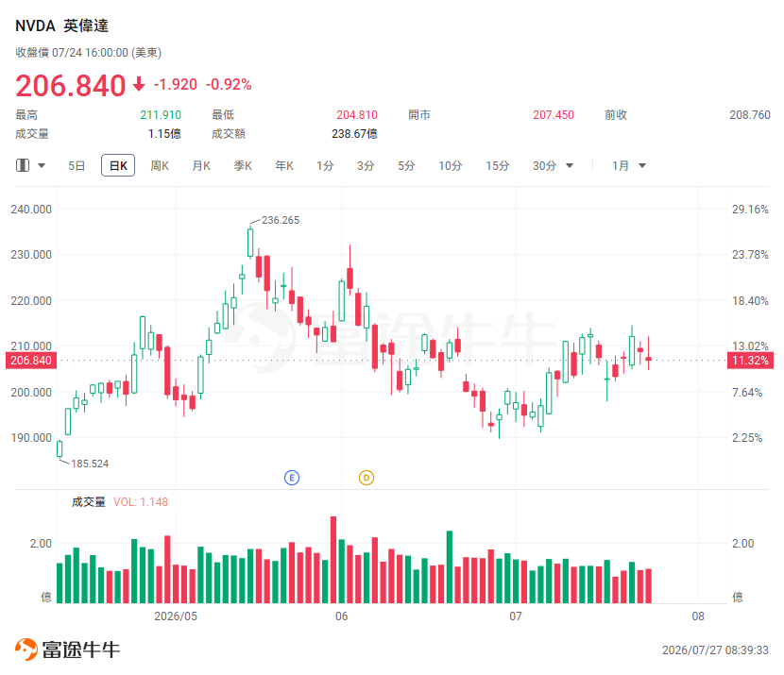Select the 10分 interval
784x675 pixels.
point(450,166)
